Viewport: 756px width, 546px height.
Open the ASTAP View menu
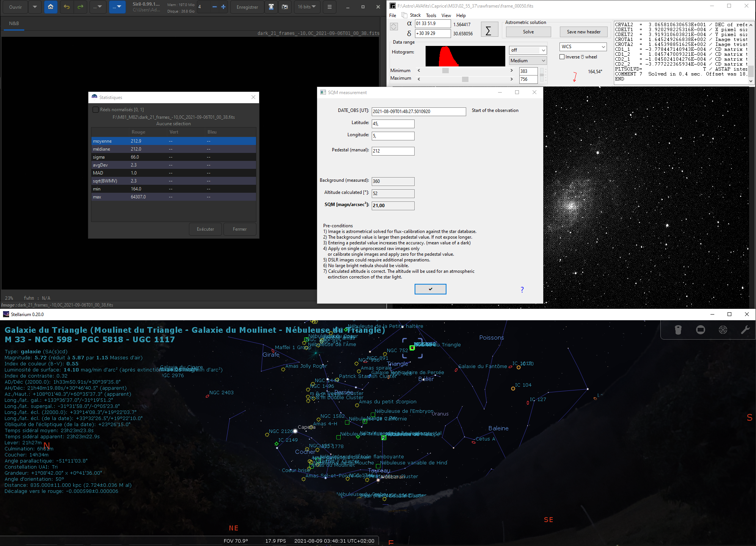click(446, 16)
